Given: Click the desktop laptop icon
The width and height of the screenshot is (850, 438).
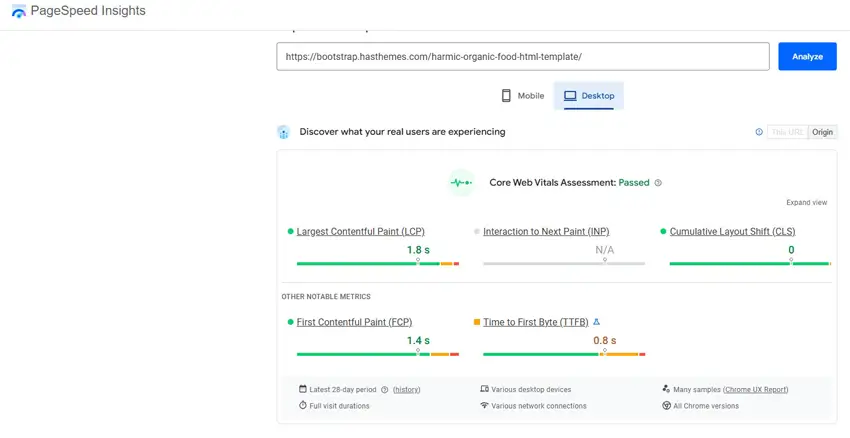Looking at the screenshot, I should point(570,96).
